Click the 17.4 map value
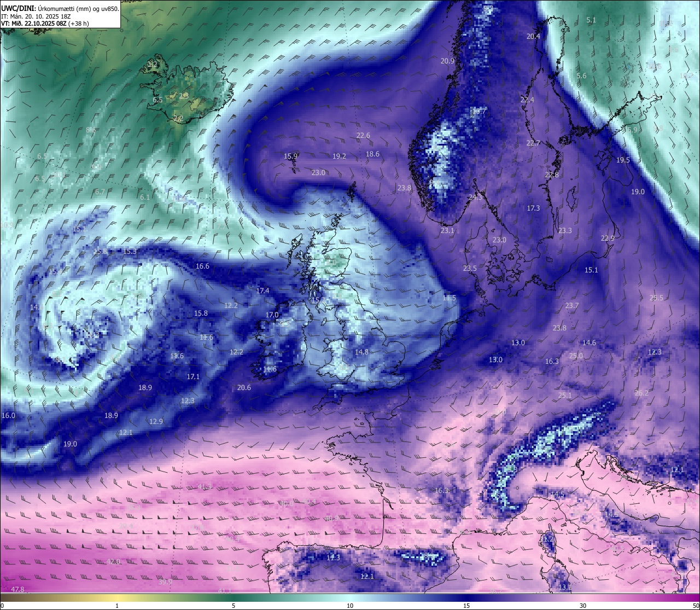This screenshot has height=610, width=700. (x=262, y=291)
